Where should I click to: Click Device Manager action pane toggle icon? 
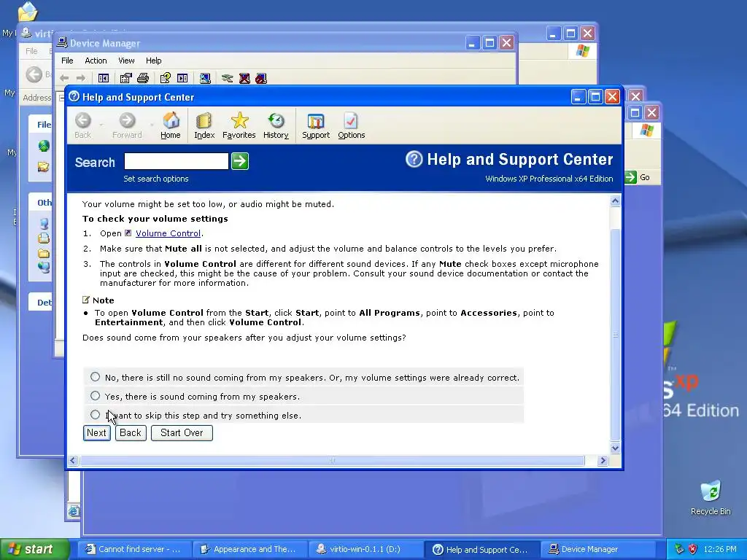pos(182,78)
